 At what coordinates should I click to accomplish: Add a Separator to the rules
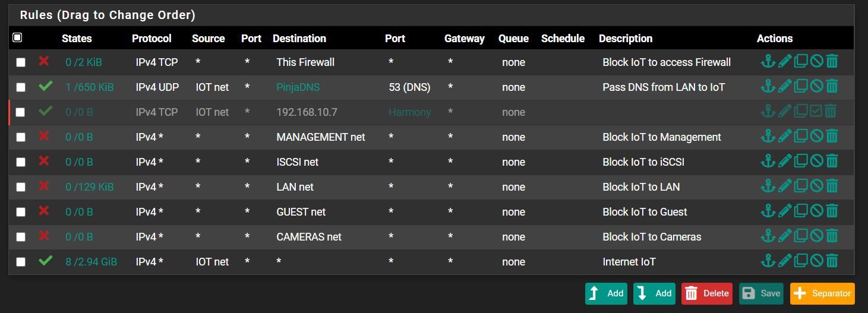coord(822,293)
